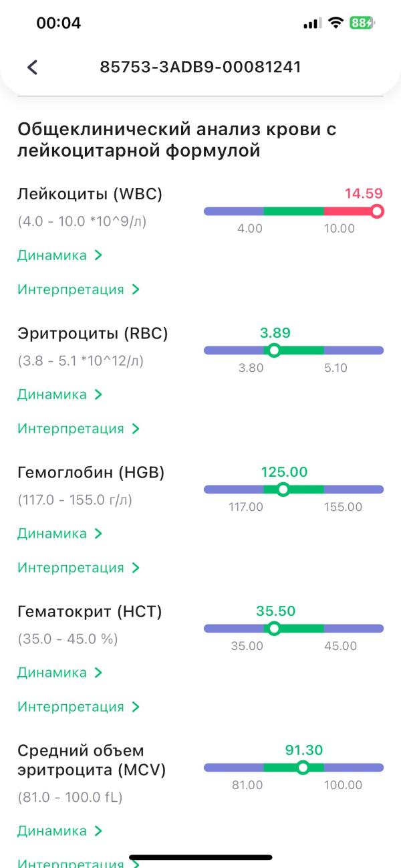Expand Динамика under Гемоглобин (HGB)
401x868 pixels.
59,534
